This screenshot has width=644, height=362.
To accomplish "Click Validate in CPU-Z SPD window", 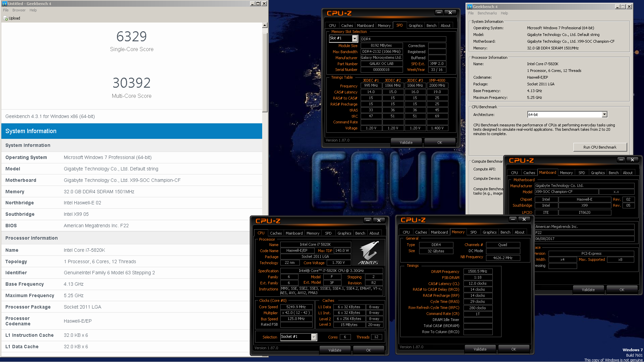I will [x=406, y=143].
